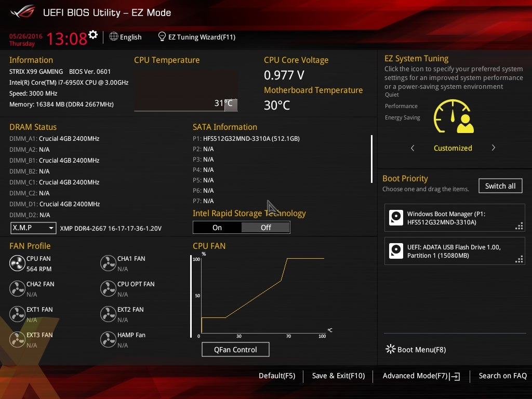
Task: Turn Intel Rapid Storage Technology On
Action: 217,228
